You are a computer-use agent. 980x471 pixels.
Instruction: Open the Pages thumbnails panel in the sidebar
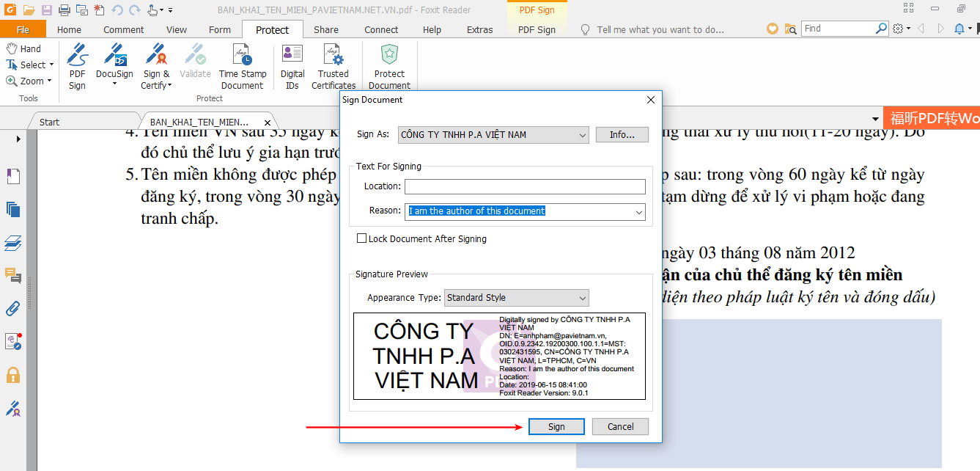[x=13, y=209]
